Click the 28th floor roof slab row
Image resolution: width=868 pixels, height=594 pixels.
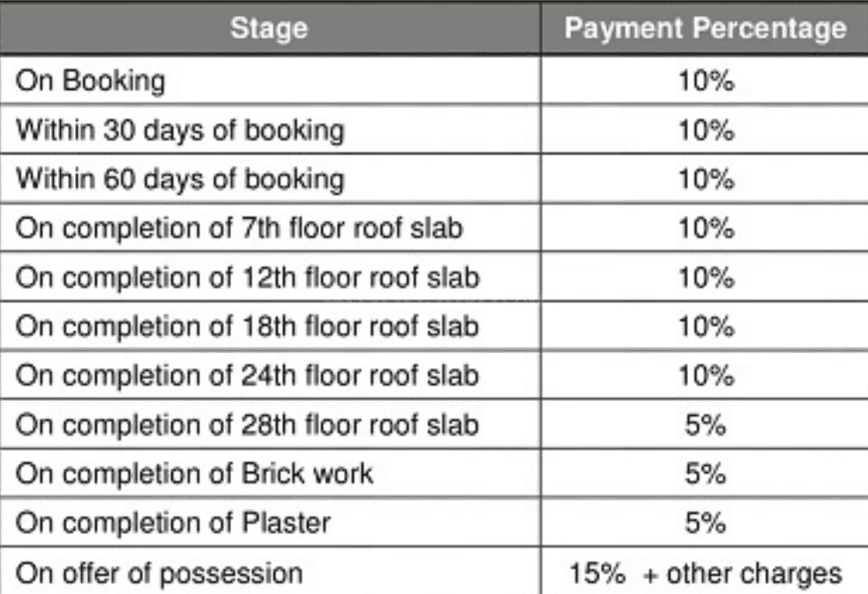point(247,425)
